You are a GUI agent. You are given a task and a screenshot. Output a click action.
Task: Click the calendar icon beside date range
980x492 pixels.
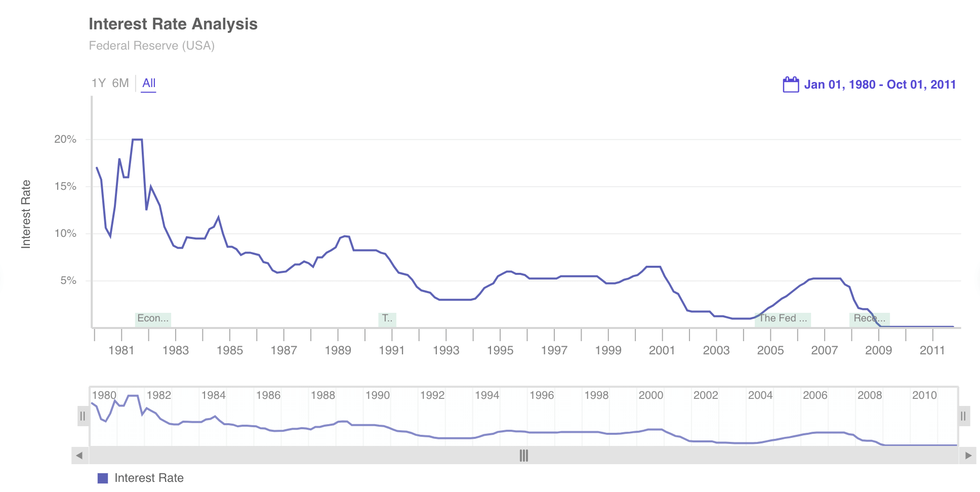point(790,85)
